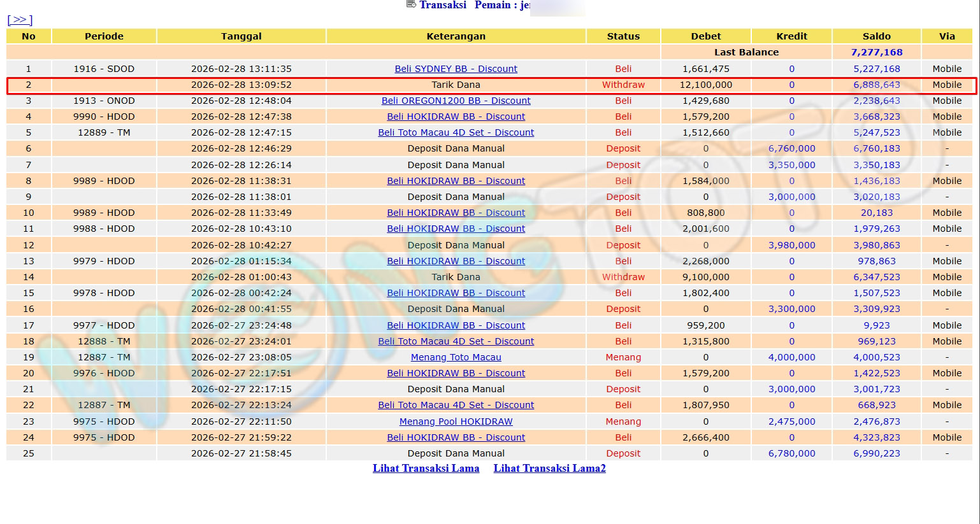Open the Beli SYDNEY BB - Discount link
The height and width of the screenshot is (524, 980).
point(456,69)
